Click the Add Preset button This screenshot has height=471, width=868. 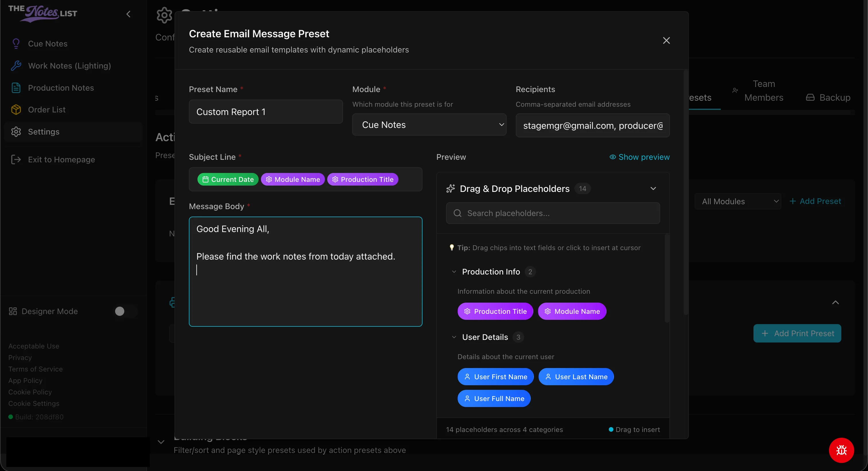(x=815, y=201)
